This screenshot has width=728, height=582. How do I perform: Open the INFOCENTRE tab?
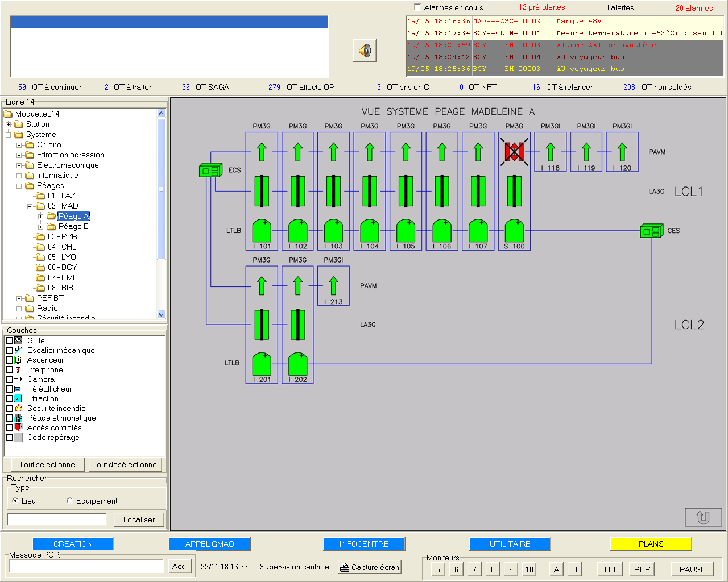point(364,544)
